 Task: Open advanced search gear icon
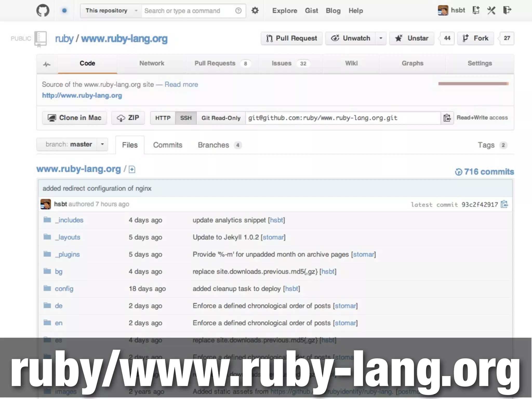tap(255, 11)
